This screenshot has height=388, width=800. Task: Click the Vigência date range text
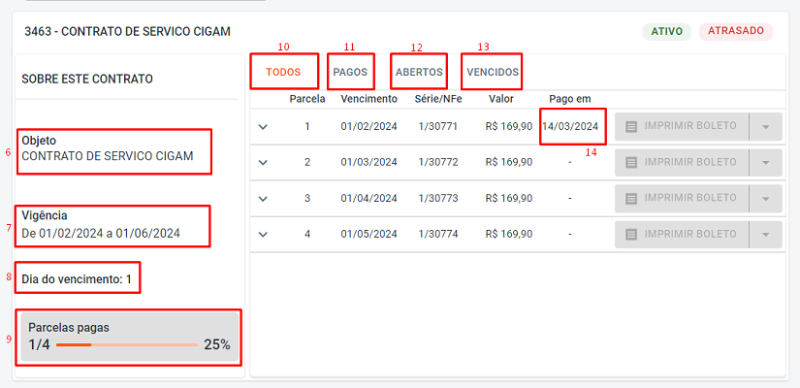(x=101, y=234)
